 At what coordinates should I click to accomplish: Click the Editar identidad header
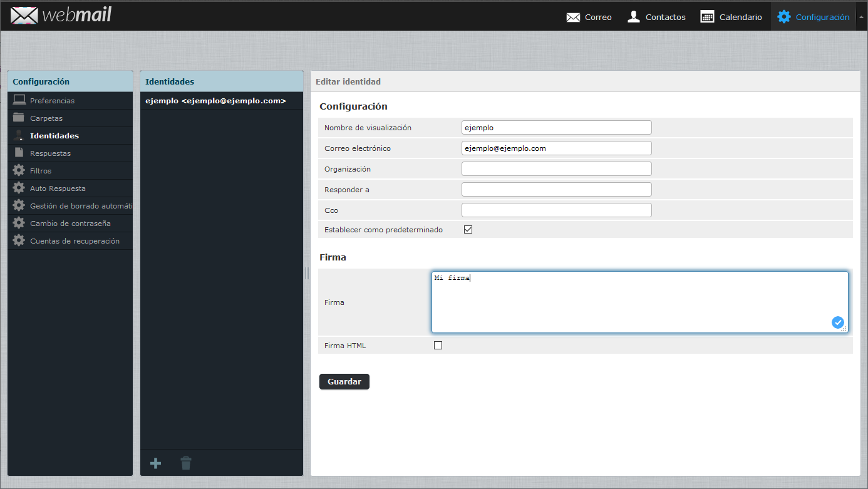click(x=586, y=81)
